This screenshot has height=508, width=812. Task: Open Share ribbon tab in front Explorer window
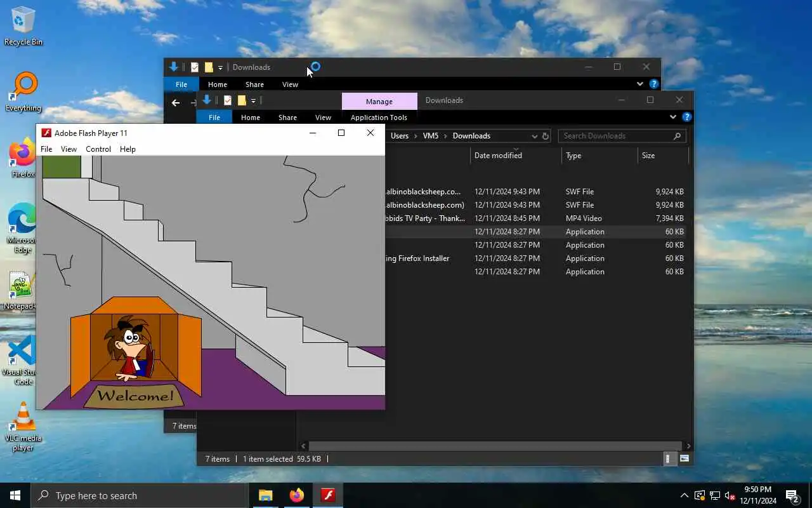coord(287,117)
